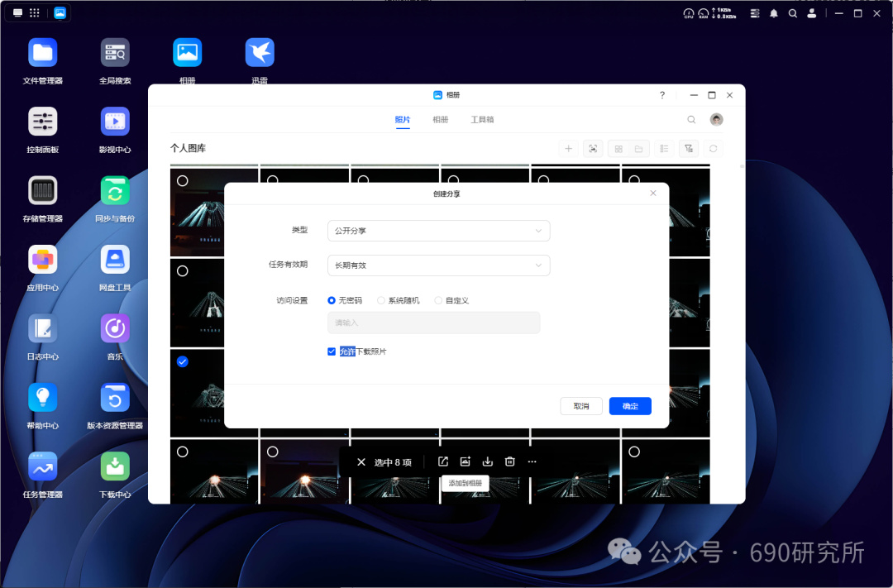Switch to grid view in gallery toolbar

[618, 149]
